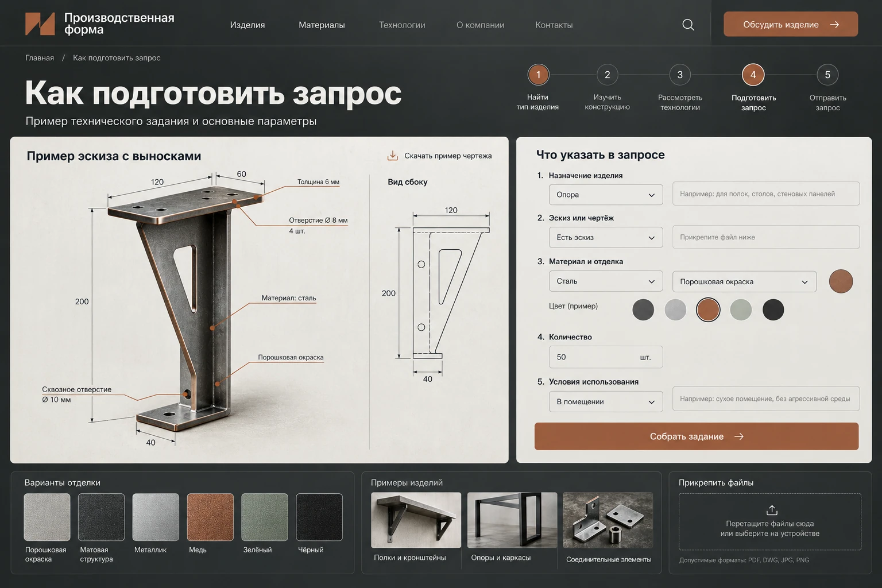Image resolution: width=882 pixels, height=588 pixels.
Task: Pick the black color swatch in Цвет row
Action: (x=773, y=310)
